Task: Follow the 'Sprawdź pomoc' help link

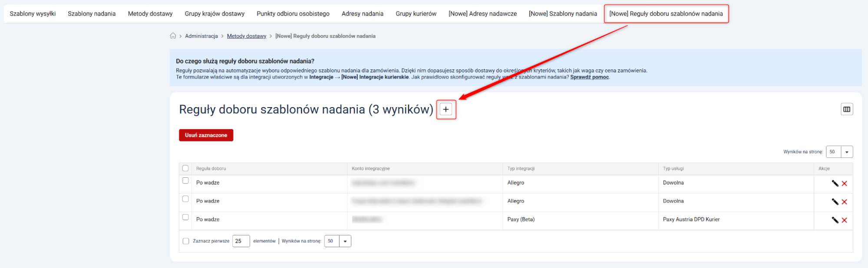Action: coord(589,77)
